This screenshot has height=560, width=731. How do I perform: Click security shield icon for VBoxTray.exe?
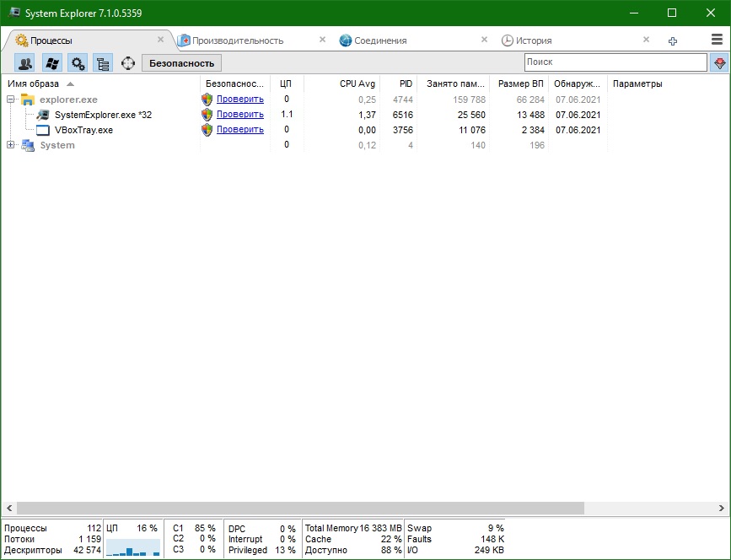207,130
